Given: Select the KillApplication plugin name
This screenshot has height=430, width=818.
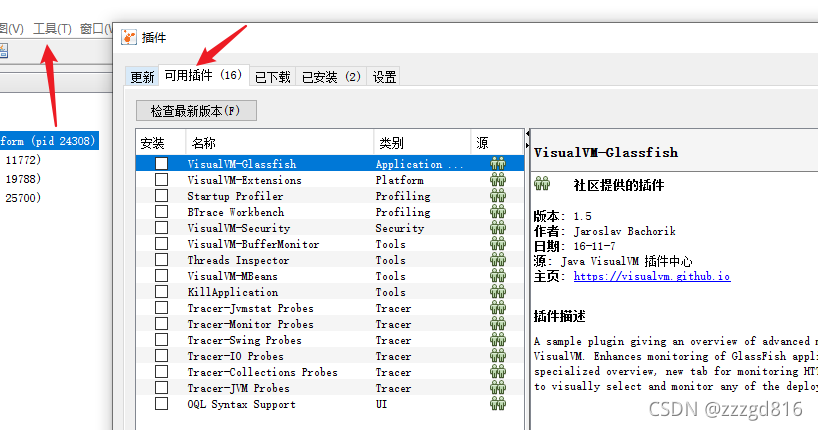Looking at the screenshot, I should pyautogui.click(x=233, y=292).
